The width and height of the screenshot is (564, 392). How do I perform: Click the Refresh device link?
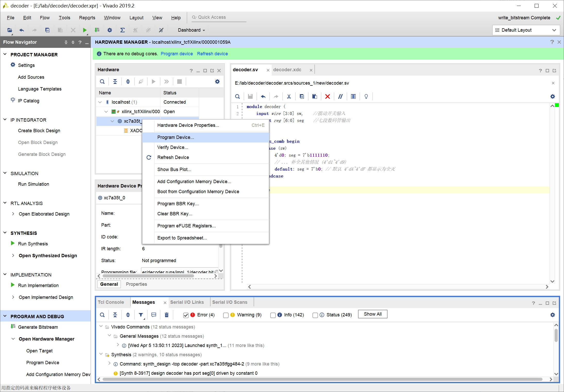(212, 54)
